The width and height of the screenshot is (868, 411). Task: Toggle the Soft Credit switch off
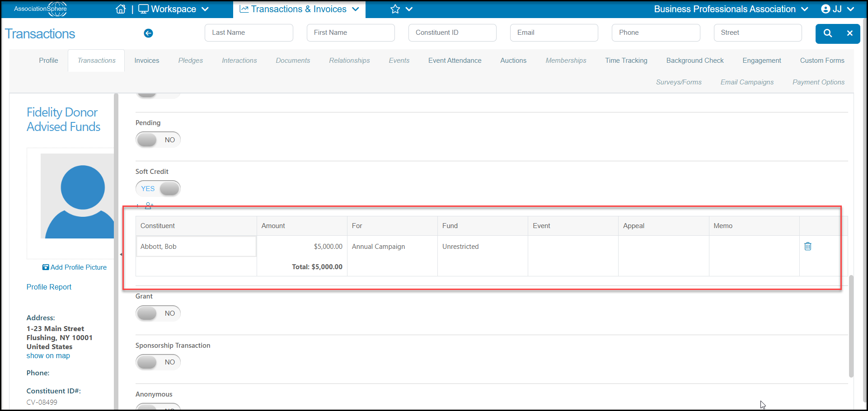158,188
